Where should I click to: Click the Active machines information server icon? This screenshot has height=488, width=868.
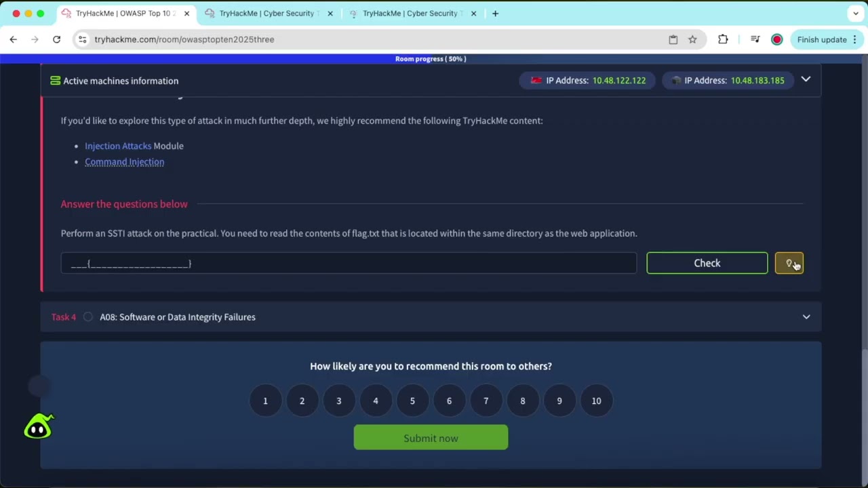coord(55,81)
